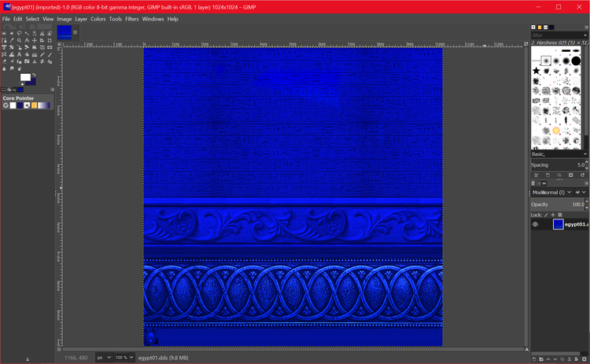
Task: Select the Paintbrush tool
Action: click(50, 54)
